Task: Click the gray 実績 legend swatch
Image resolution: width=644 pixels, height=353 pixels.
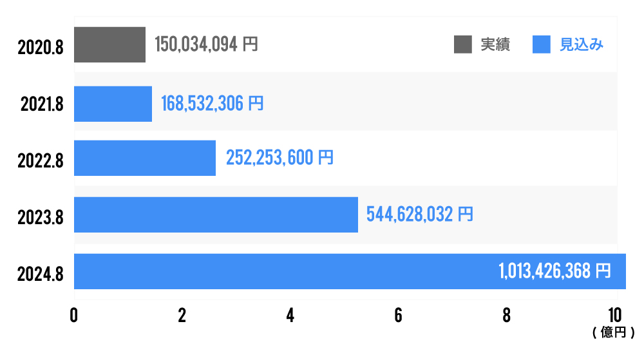Action: [x=463, y=45]
